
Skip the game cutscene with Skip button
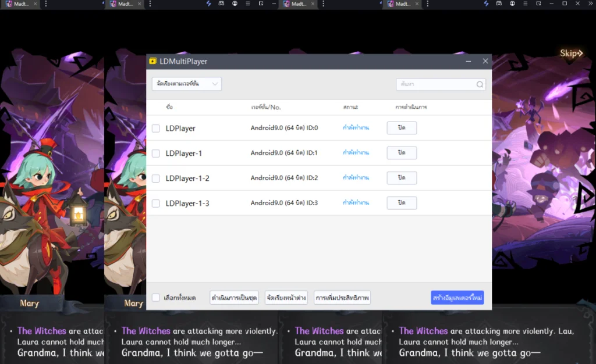[x=572, y=53]
